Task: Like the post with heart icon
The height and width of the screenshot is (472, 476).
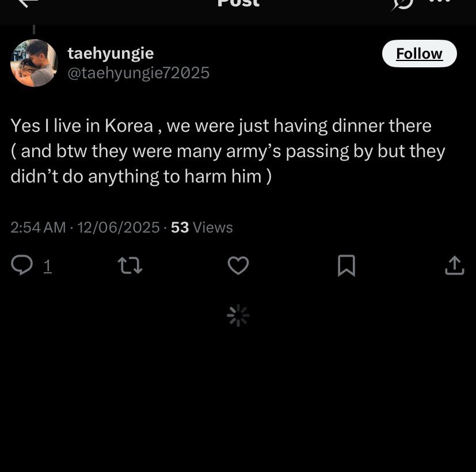Action: tap(238, 265)
